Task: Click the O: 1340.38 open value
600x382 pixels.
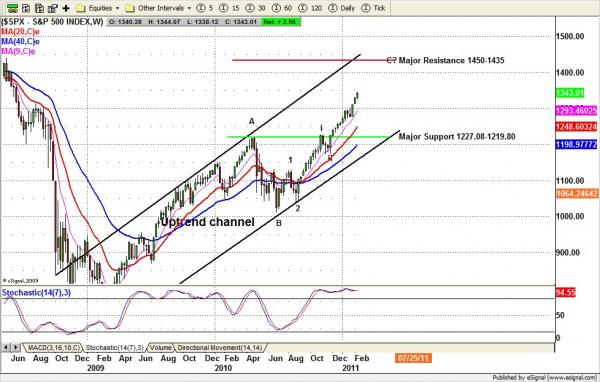Action: click(x=126, y=22)
